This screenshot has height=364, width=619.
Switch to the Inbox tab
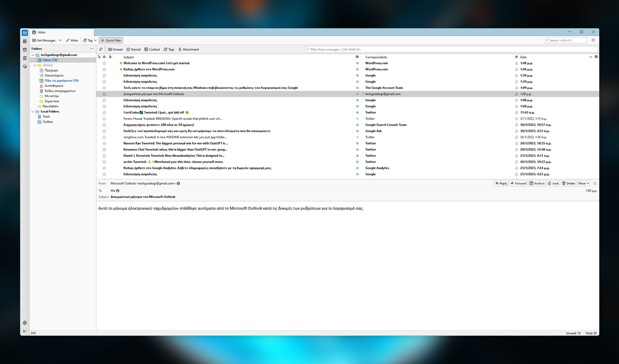coord(42,33)
